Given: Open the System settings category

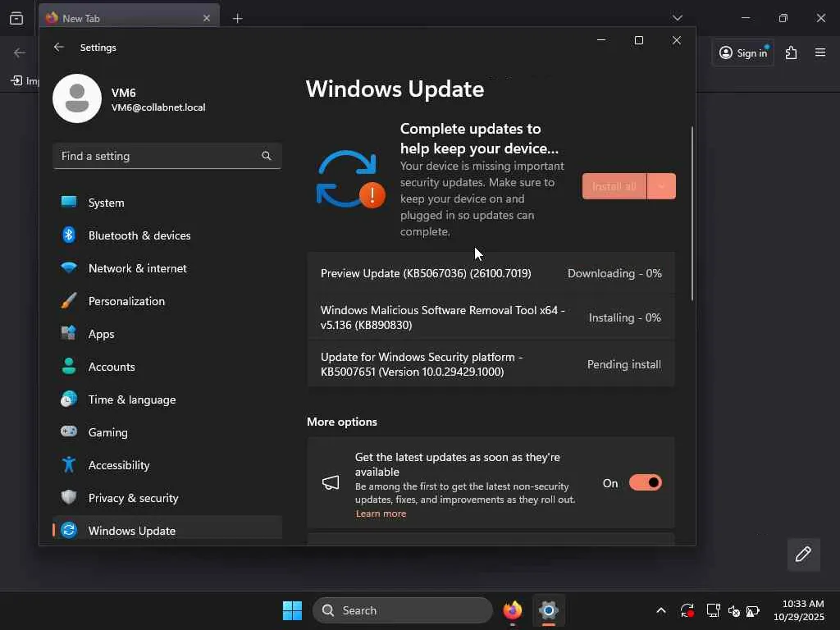Looking at the screenshot, I should pos(167,203).
